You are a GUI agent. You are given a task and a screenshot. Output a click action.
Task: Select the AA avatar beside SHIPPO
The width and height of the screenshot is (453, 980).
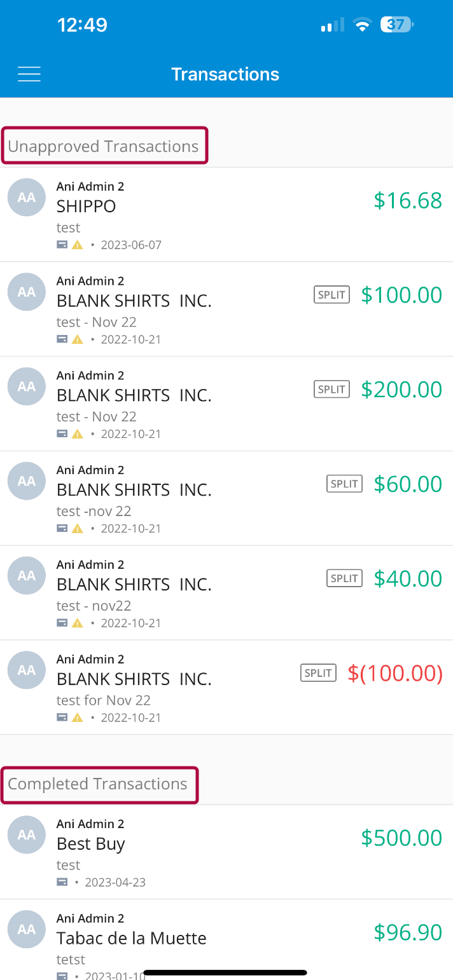pos(26,198)
